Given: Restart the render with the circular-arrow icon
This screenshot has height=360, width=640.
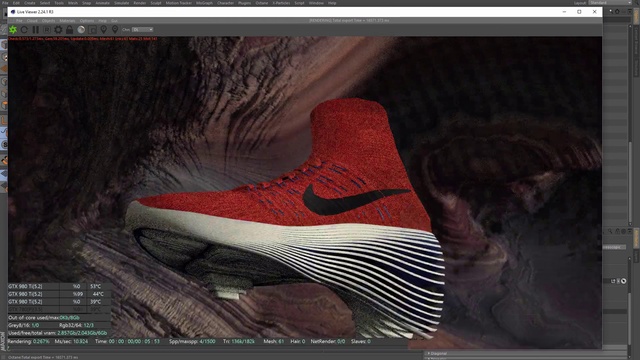Looking at the screenshot, I should pos(24,30).
